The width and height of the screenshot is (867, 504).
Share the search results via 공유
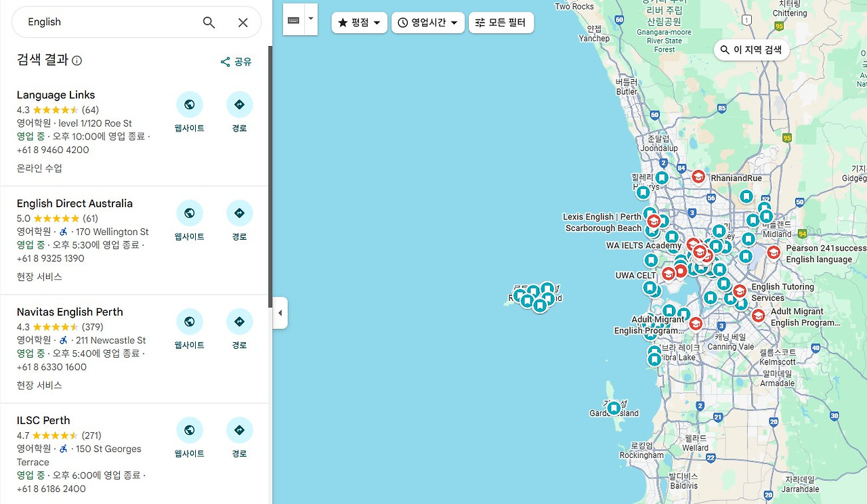tap(236, 62)
